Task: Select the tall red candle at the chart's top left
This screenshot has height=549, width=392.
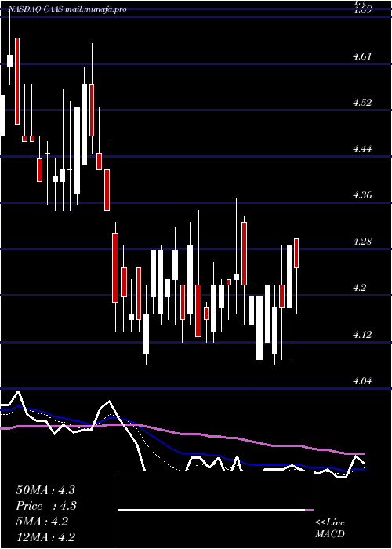Action: [x=17, y=81]
